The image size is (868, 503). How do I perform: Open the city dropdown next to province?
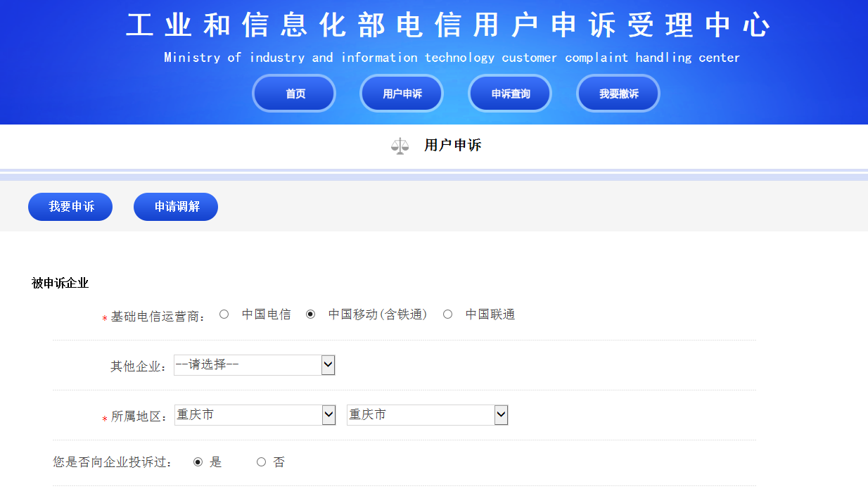pyautogui.click(x=427, y=415)
